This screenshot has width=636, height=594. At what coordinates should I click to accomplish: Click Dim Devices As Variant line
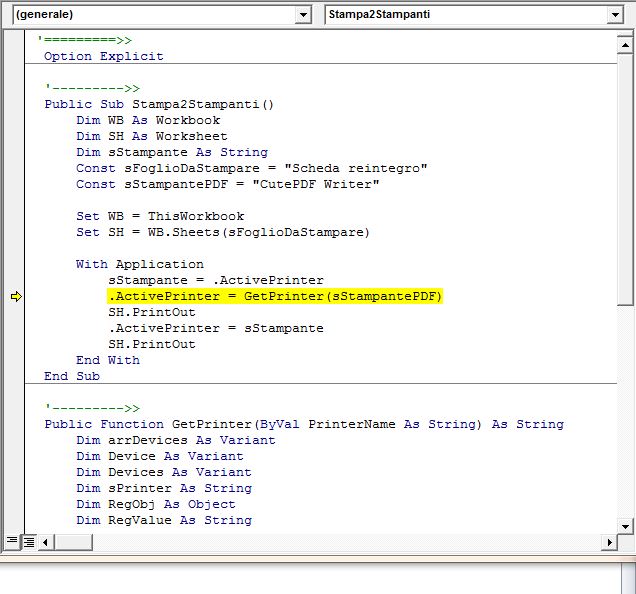click(164, 472)
